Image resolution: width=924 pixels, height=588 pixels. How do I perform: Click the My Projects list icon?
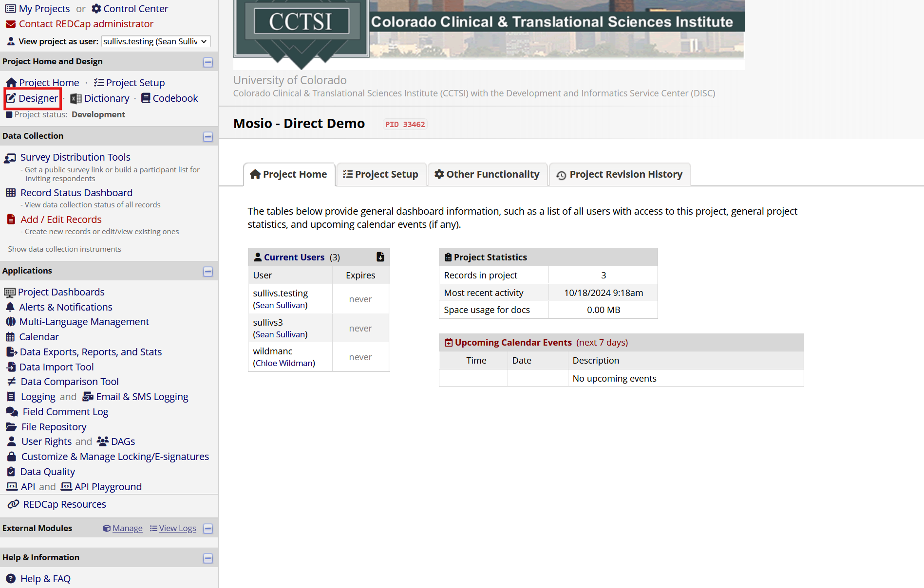pyautogui.click(x=10, y=9)
